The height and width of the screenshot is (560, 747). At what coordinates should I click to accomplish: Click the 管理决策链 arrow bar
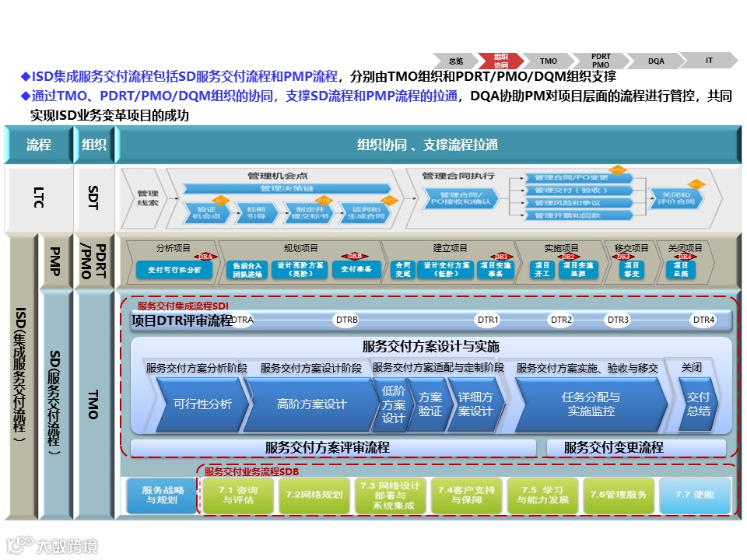(287, 188)
